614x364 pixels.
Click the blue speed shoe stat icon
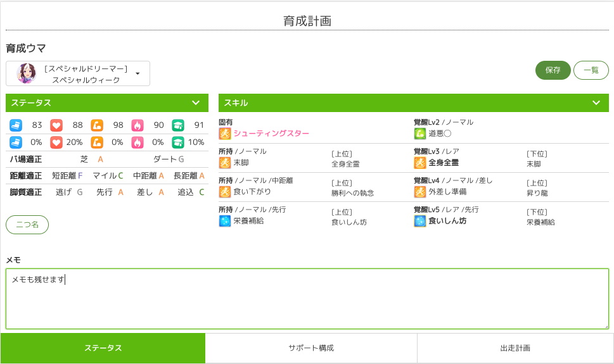click(x=16, y=125)
